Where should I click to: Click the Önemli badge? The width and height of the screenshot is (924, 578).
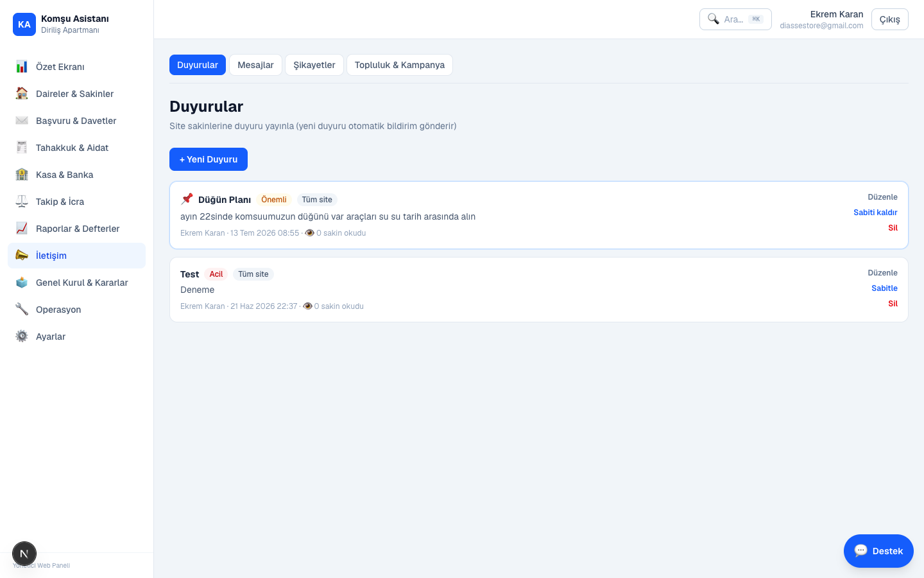(x=273, y=200)
